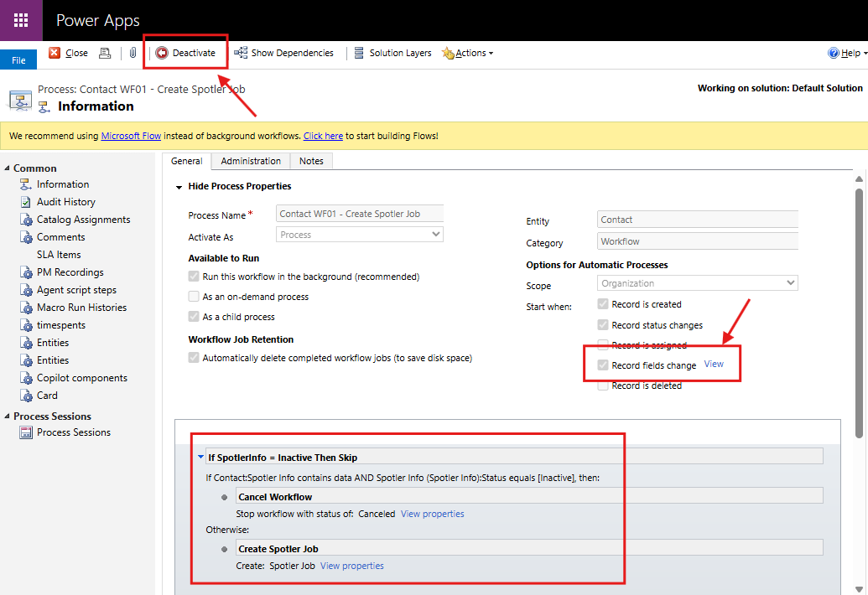Toggle Automatically delete completed workflow jobs checkbox
The width and height of the screenshot is (868, 595).
[194, 358]
